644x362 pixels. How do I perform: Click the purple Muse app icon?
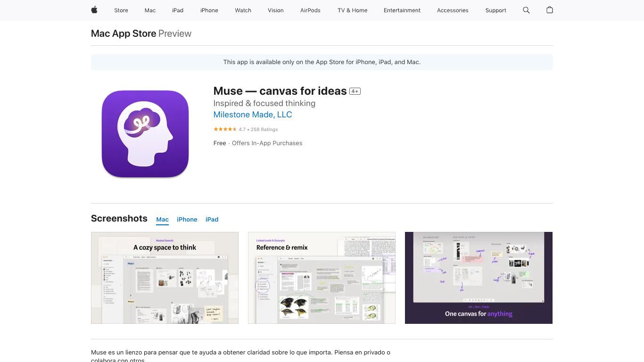point(145,134)
